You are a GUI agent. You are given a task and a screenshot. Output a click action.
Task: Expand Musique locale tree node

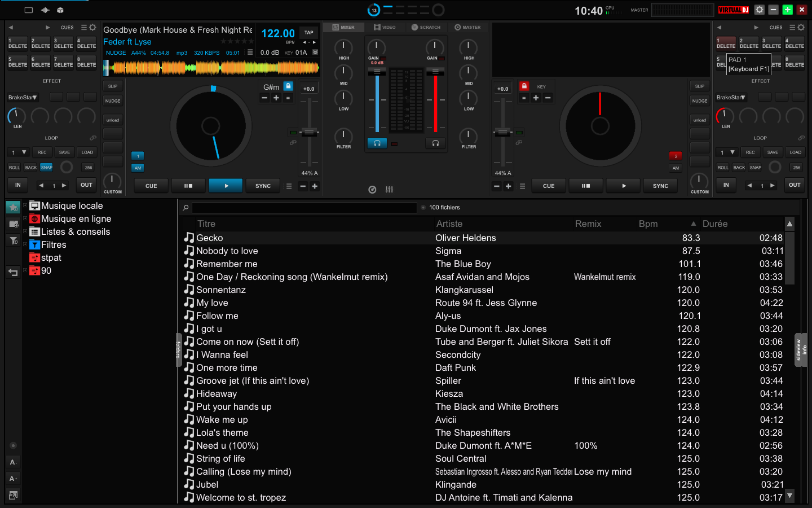pos(25,205)
